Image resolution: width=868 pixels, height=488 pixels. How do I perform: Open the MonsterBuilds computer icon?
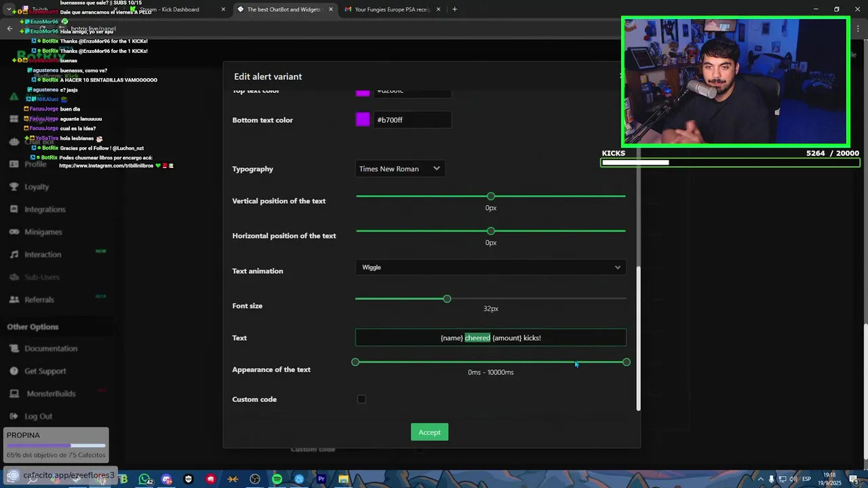pos(14,394)
